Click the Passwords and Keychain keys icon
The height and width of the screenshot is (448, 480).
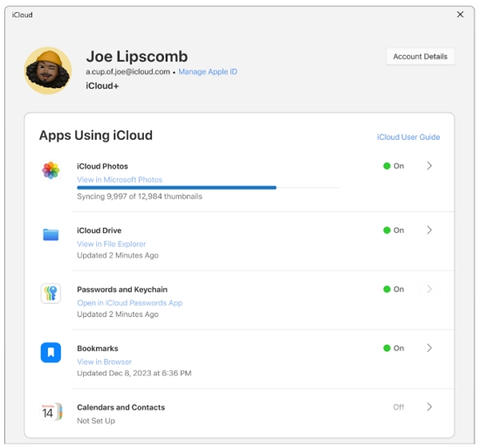51,293
